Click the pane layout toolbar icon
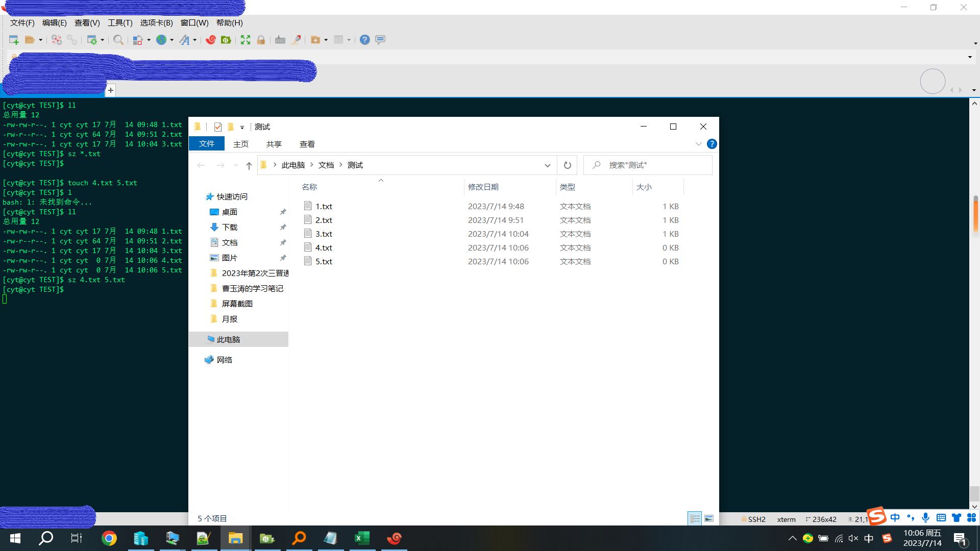The height and width of the screenshot is (551, 980). pyautogui.click(x=338, y=40)
